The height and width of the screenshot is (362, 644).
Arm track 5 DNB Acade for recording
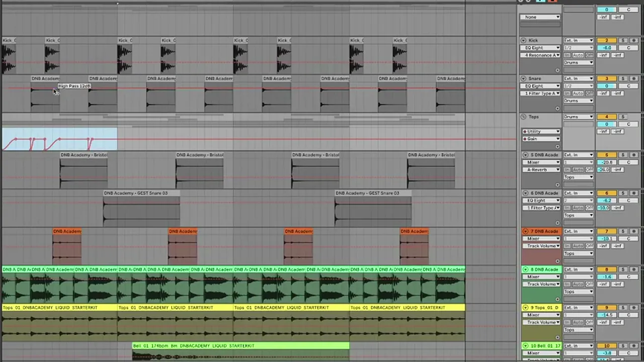(634, 155)
